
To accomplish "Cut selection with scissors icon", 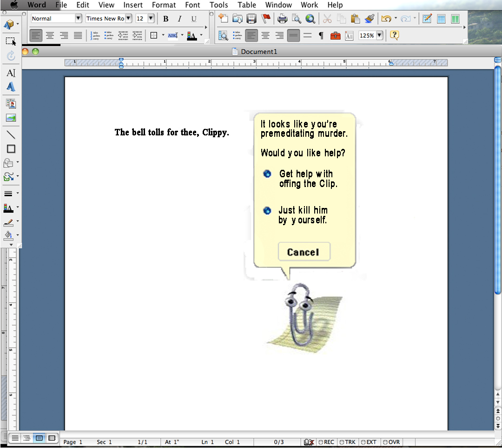I will coord(327,19).
